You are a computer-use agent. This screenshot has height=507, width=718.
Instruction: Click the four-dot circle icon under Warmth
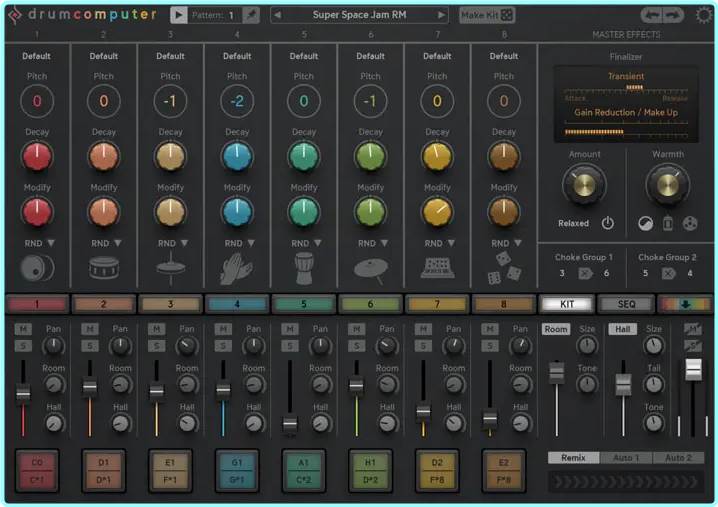click(690, 224)
